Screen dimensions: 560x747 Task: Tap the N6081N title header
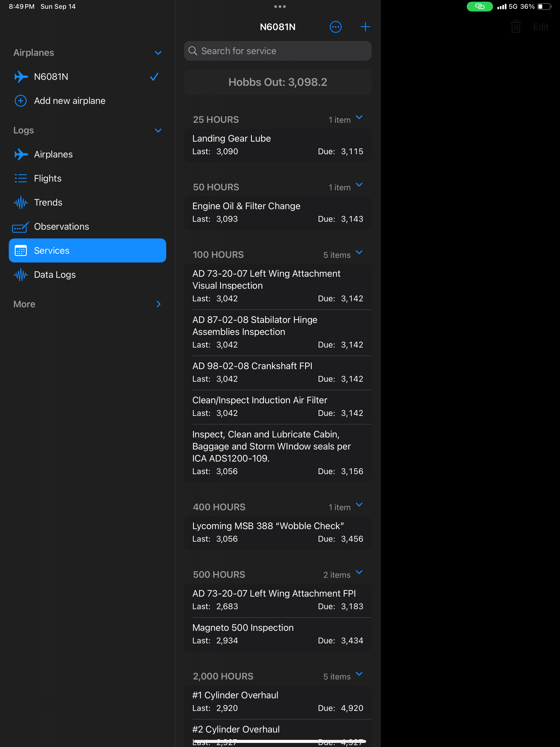(x=278, y=27)
